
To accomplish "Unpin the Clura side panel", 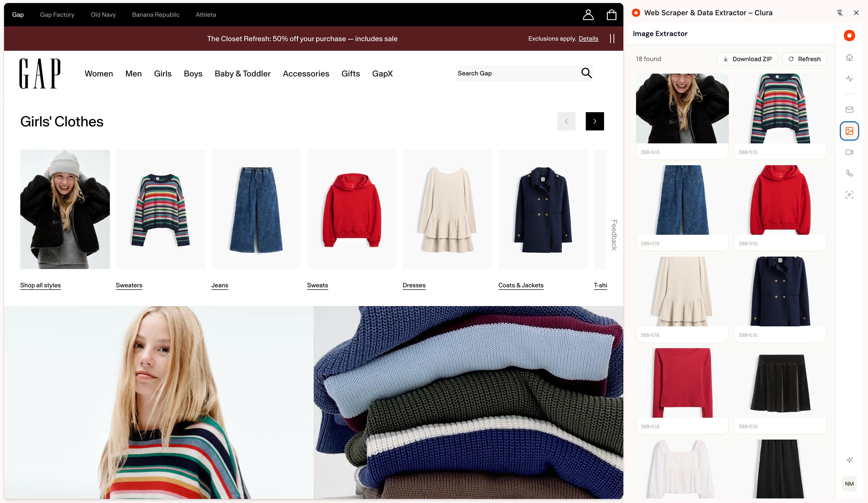I will click(x=840, y=13).
